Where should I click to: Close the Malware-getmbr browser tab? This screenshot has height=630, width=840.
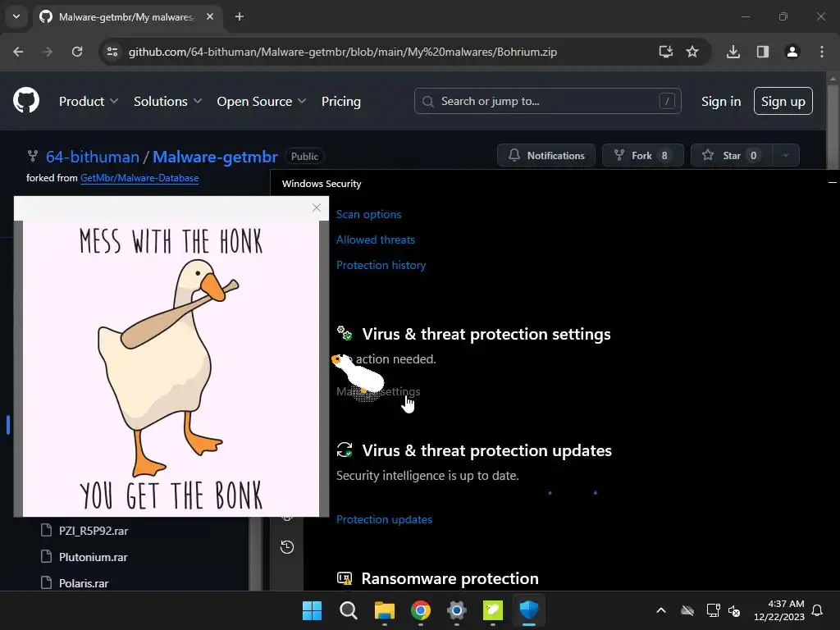[210, 16]
